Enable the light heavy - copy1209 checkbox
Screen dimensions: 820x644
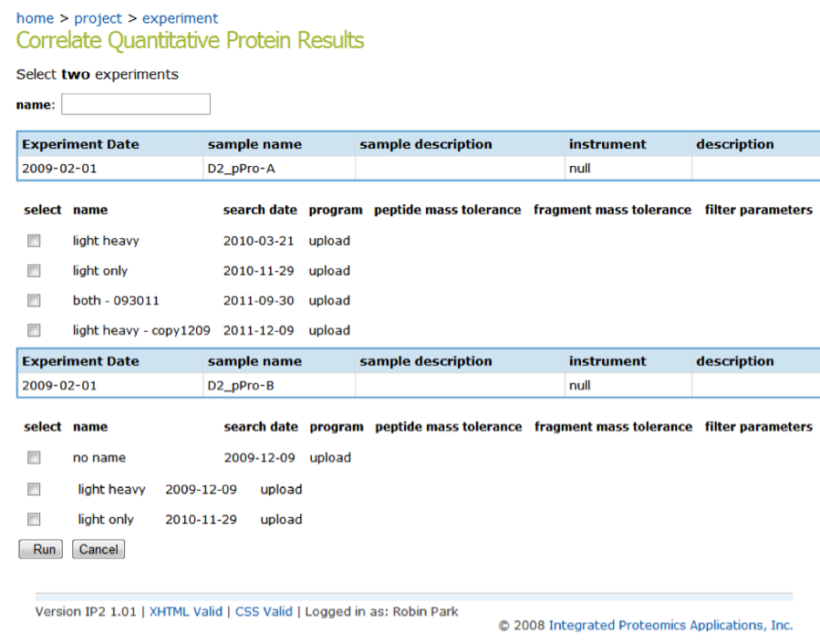34,330
